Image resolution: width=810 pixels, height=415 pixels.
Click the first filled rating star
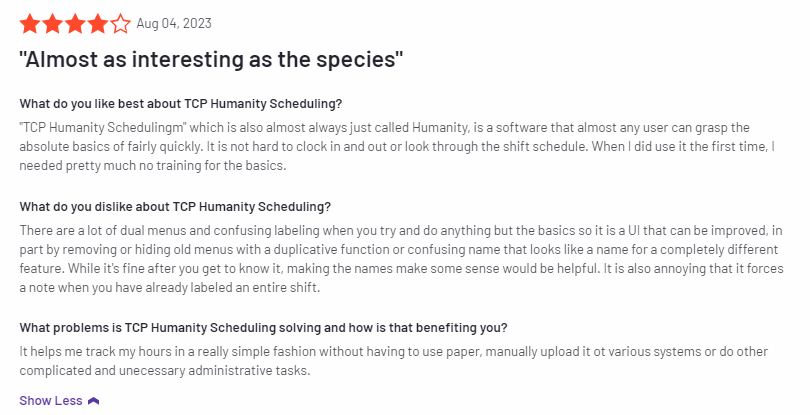[29, 22]
